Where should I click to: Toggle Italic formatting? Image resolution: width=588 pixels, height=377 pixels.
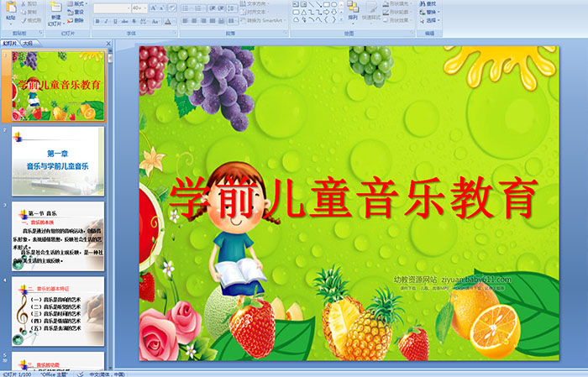tap(106, 21)
